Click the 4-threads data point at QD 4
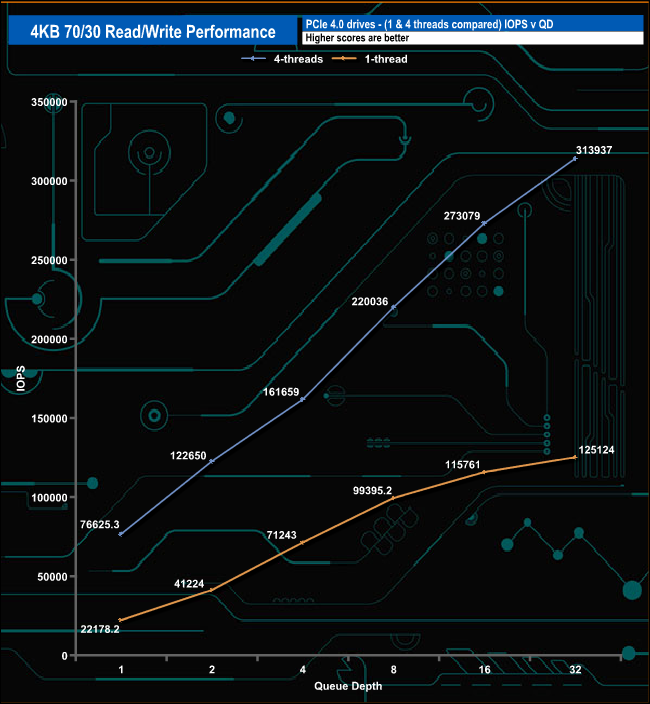Viewport: 650px width, 704px height. coord(303,399)
